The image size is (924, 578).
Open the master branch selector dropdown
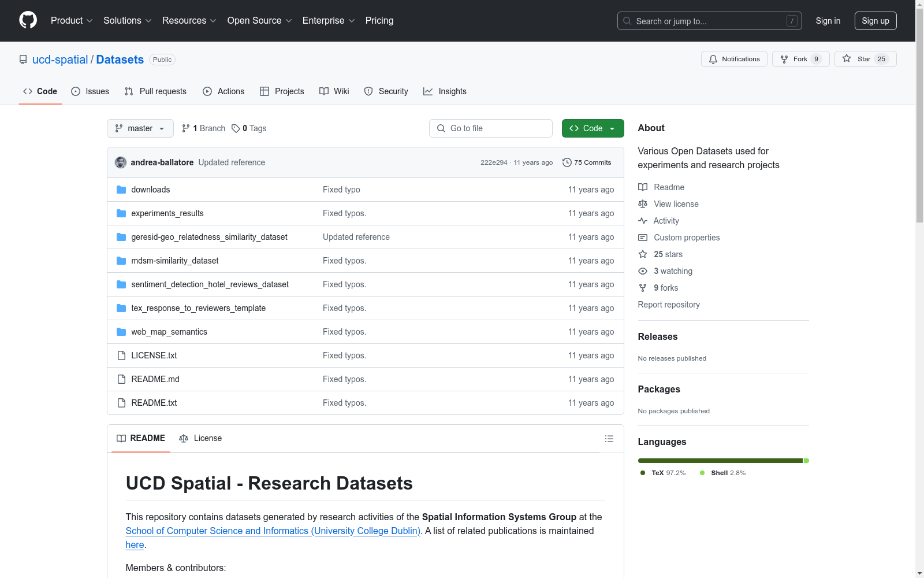[140, 128]
